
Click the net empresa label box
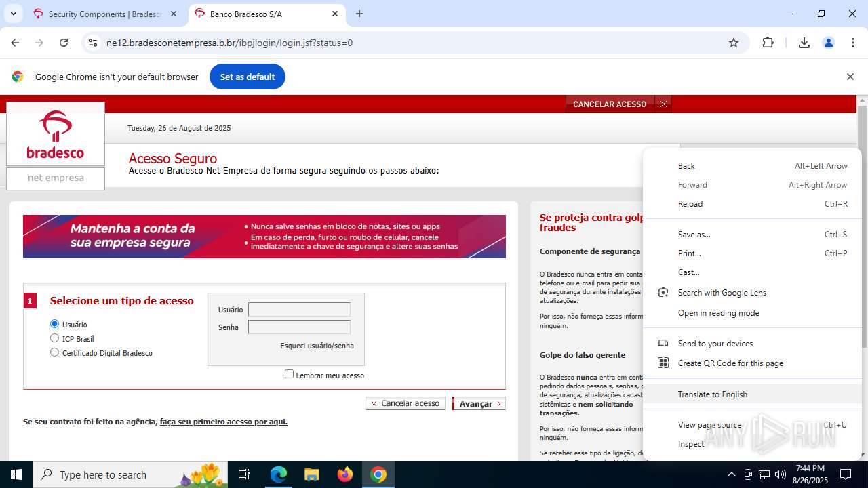point(56,178)
